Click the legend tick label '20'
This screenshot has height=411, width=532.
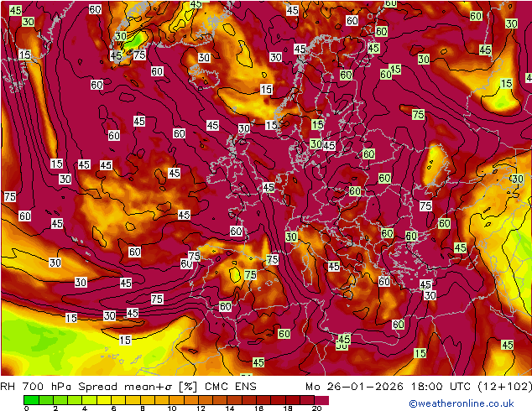coord(316,408)
